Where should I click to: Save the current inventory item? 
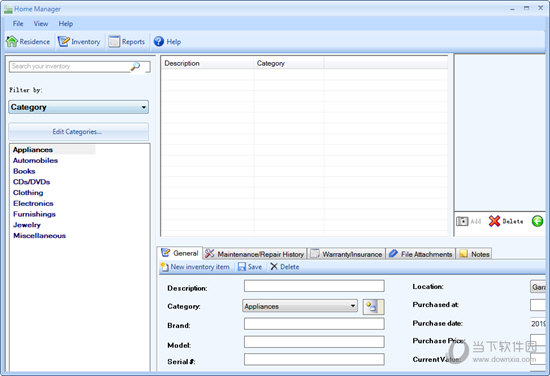click(250, 267)
